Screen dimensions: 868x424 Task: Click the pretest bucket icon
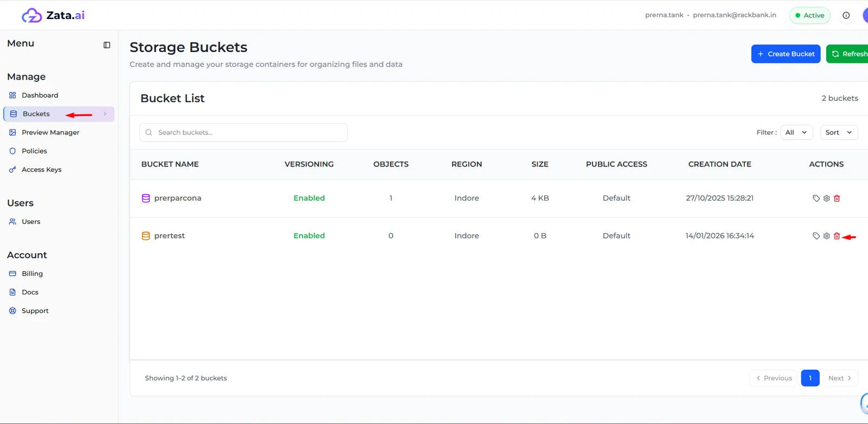click(x=146, y=236)
